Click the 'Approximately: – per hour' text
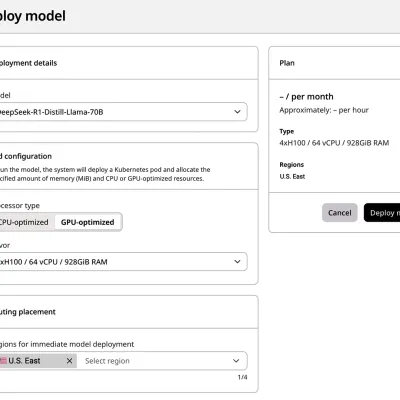 point(324,110)
